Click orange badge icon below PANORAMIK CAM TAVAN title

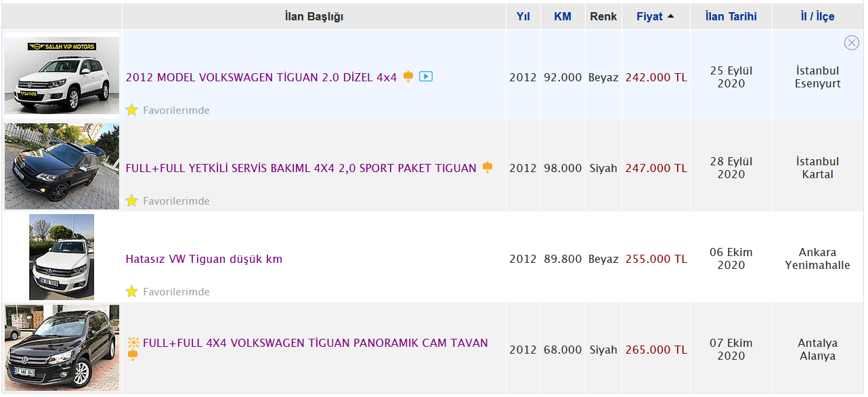pos(133,355)
